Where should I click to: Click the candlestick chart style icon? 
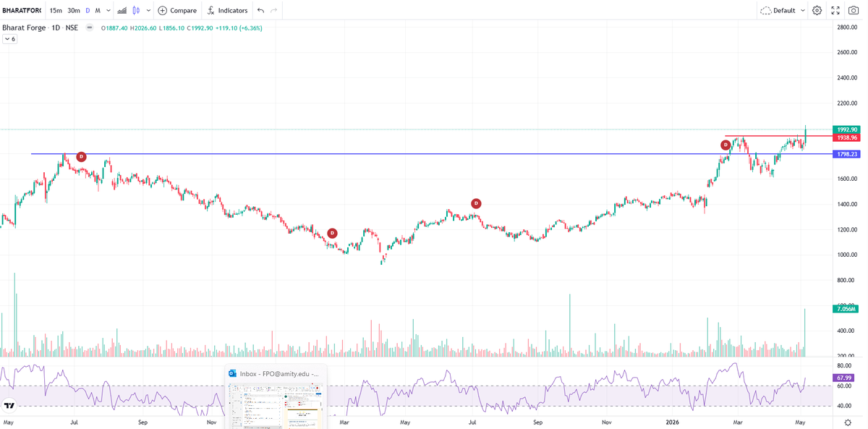[135, 10]
